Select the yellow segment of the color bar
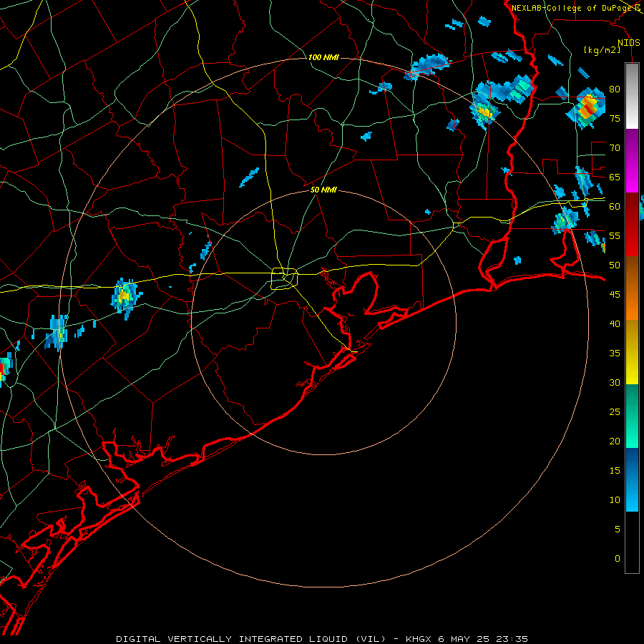644x644 pixels. click(x=632, y=352)
